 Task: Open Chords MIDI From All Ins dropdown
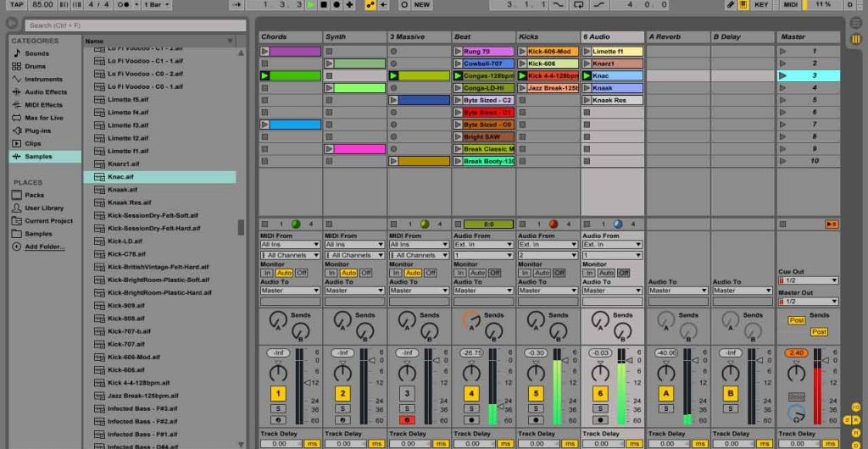coord(291,244)
